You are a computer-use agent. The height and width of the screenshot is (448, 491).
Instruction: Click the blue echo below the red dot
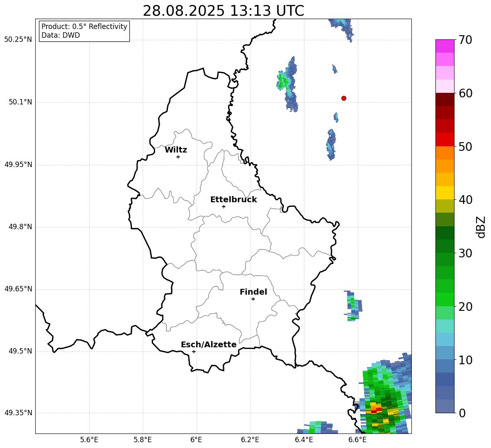point(335,117)
